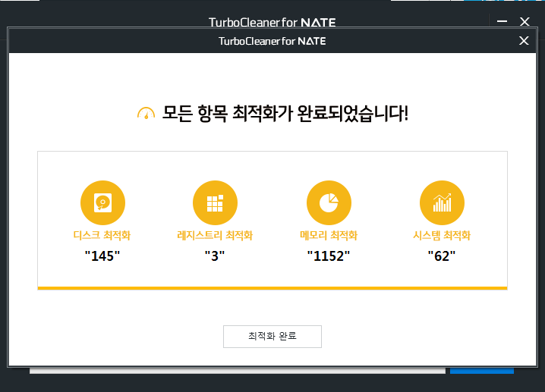The height and width of the screenshot is (392, 545).
Task: Select the 시스템 최적화 label
Action: (x=442, y=235)
